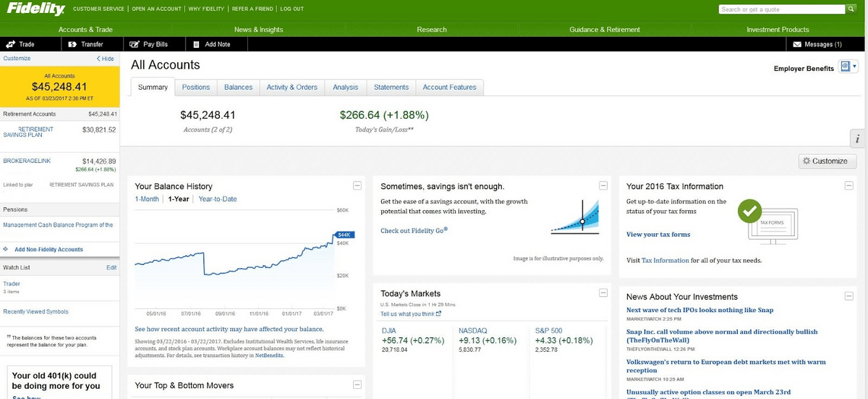Open the Research menu
The width and height of the screenshot is (868, 399).
pos(432,30)
